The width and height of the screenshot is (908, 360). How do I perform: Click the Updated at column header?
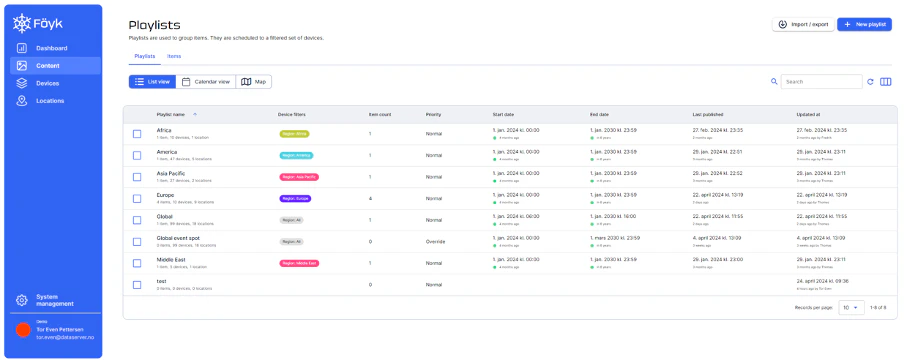coord(808,114)
